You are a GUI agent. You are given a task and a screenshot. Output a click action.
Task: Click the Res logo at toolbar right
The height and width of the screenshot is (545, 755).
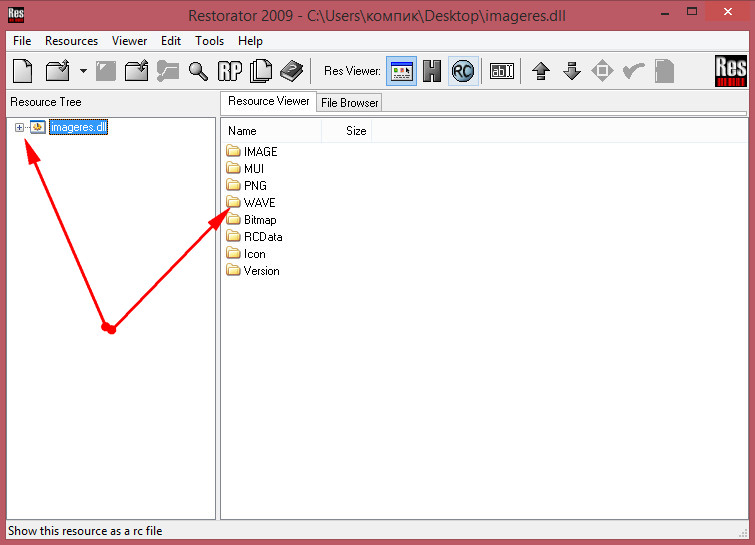[730, 71]
